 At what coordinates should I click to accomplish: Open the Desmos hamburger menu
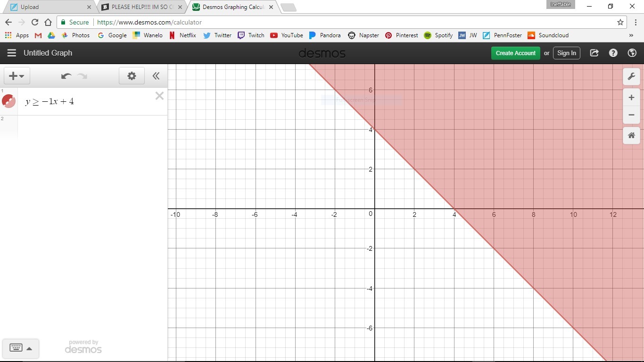point(12,53)
